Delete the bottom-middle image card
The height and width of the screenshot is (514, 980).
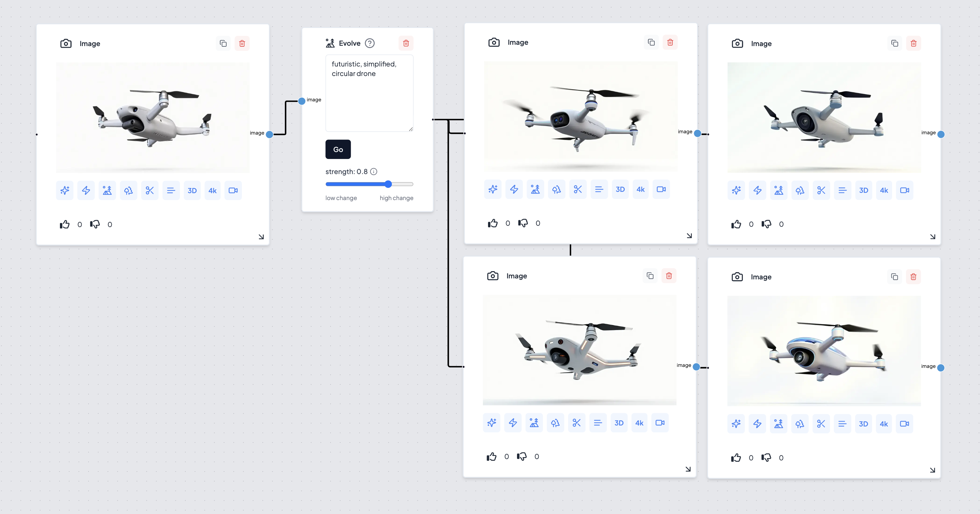(x=668, y=276)
